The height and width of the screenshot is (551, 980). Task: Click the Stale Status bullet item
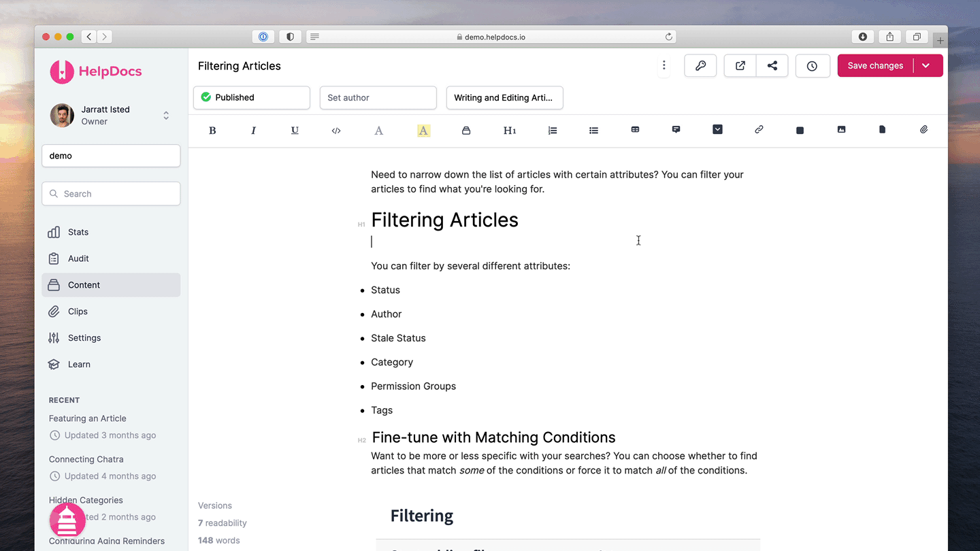tap(398, 338)
